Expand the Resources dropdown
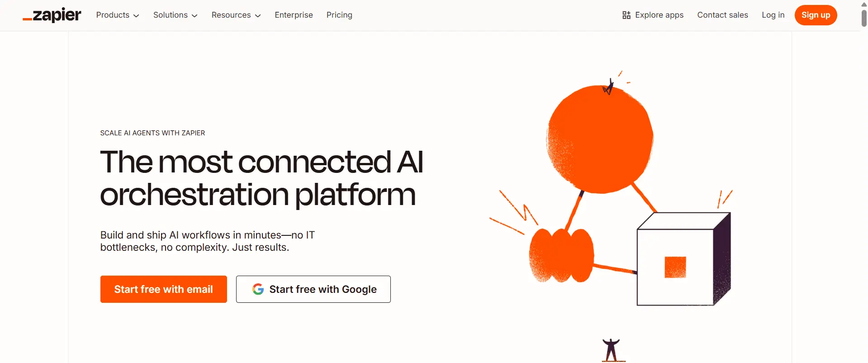This screenshot has width=868, height=363. pyautogui.click(x=236, y=15)
